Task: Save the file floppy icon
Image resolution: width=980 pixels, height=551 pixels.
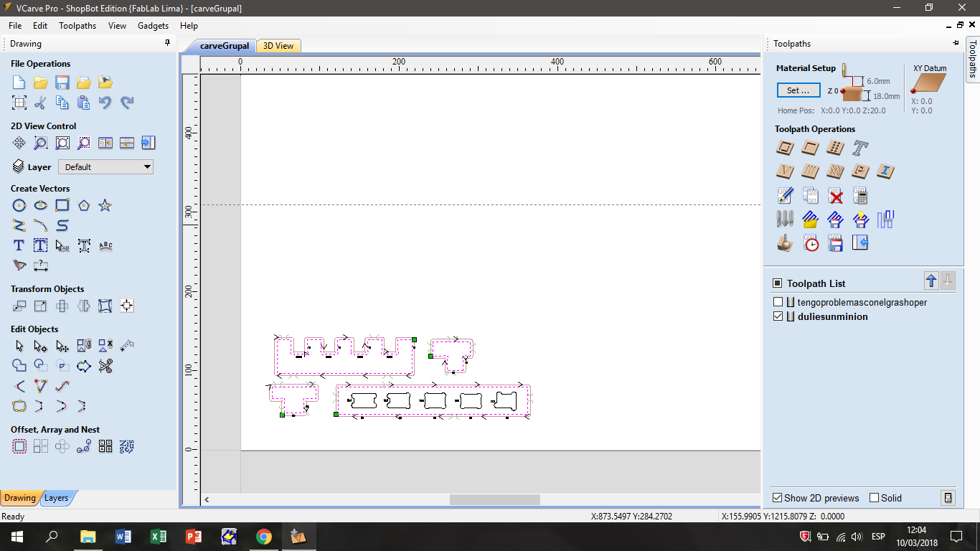Action: 62,83
